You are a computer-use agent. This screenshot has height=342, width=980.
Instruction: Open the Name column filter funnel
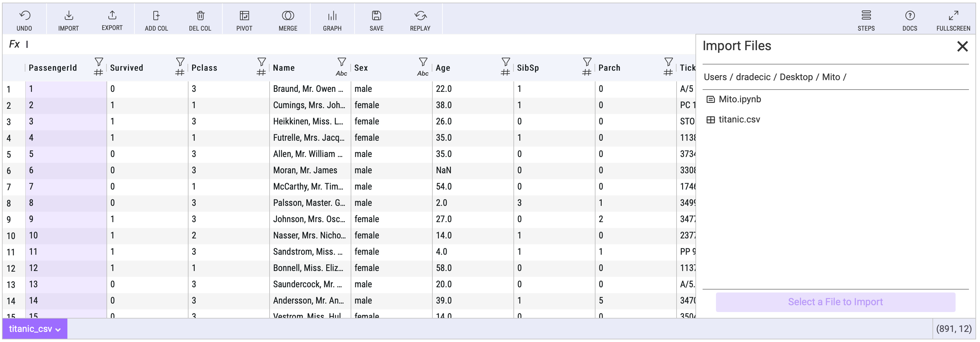tap(342, 62)
